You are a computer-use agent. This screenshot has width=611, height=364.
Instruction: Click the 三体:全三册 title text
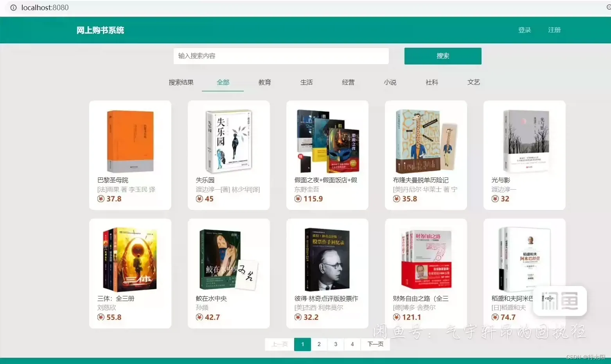(x=116, y=298)
